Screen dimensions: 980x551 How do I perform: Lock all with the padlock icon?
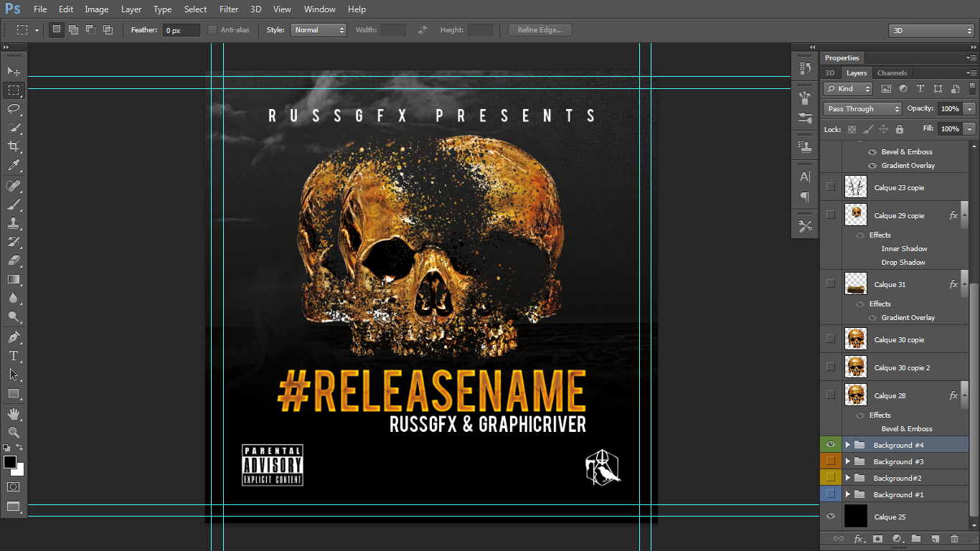click(899, 129)
